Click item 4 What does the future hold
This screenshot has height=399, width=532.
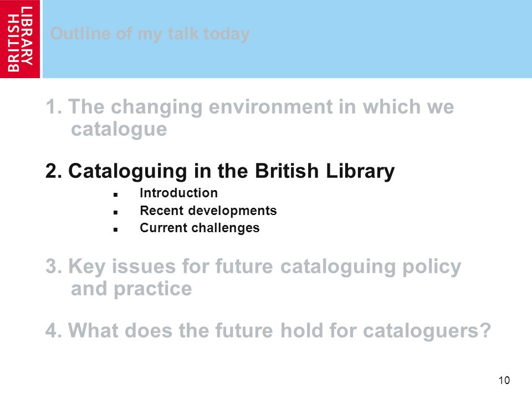point(268,330)
